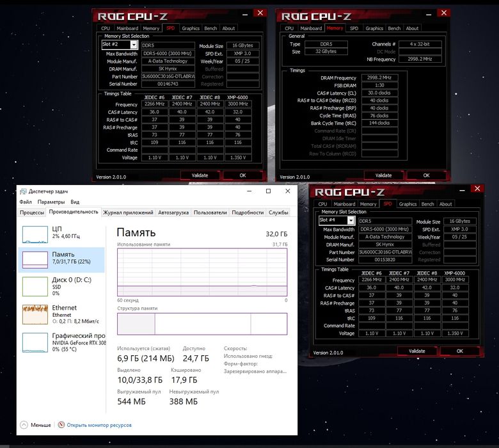Switch to the Пользователи tab
Viewport: 499px width, 448px height.
tap(210, 212)
